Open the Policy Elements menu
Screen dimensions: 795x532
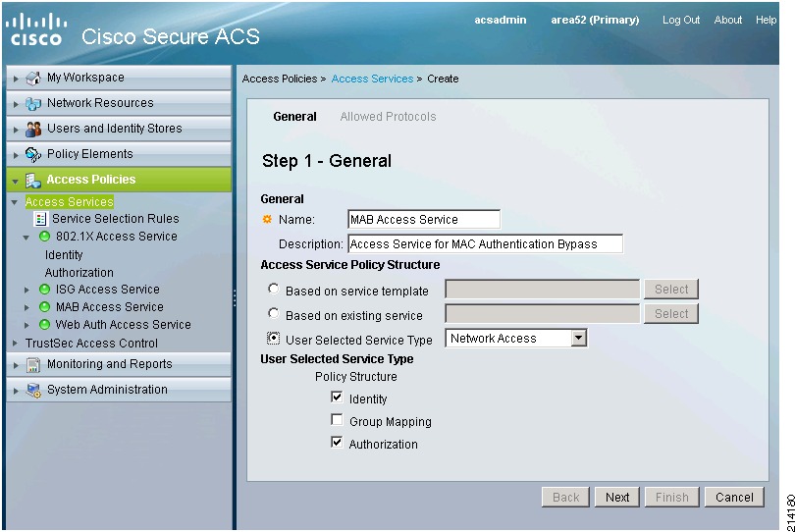click(x=119, y=154)
